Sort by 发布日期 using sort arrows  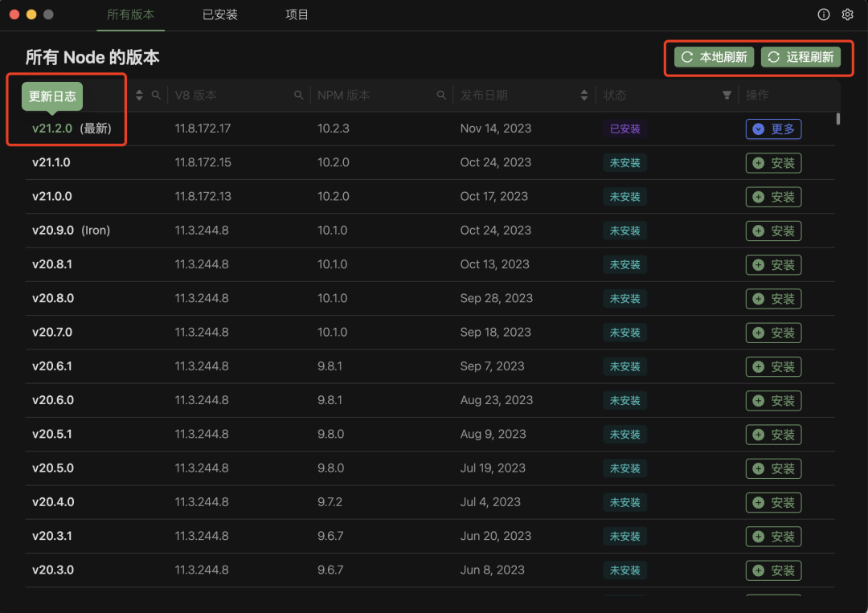584,96
